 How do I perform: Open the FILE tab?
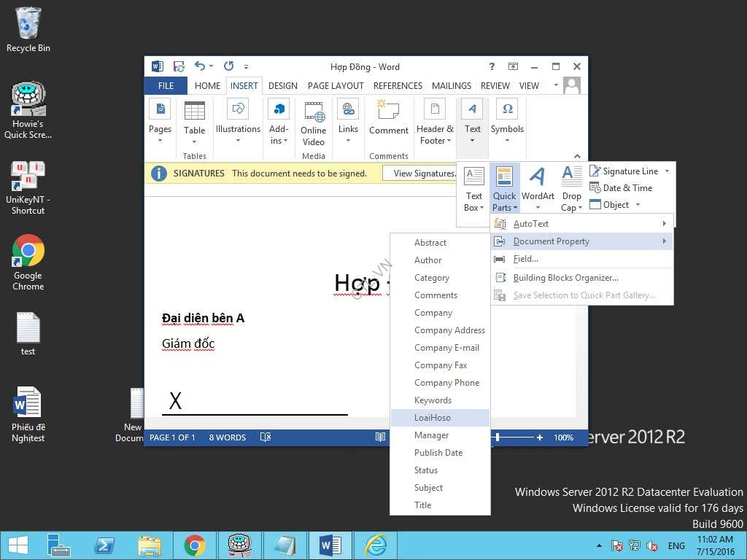166,85
